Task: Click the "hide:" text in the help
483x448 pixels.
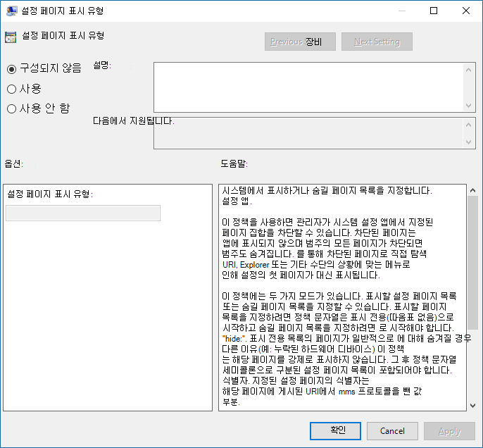Action: click(234, 339)
